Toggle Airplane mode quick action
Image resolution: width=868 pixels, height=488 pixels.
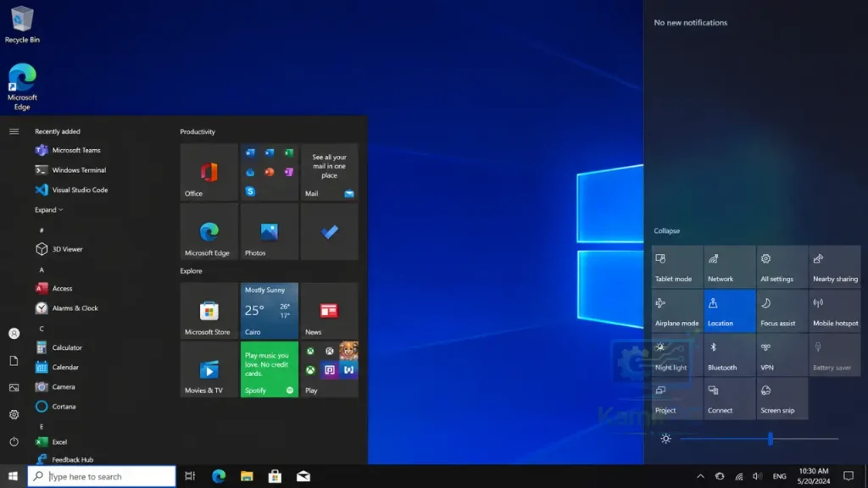coord(677,312)
